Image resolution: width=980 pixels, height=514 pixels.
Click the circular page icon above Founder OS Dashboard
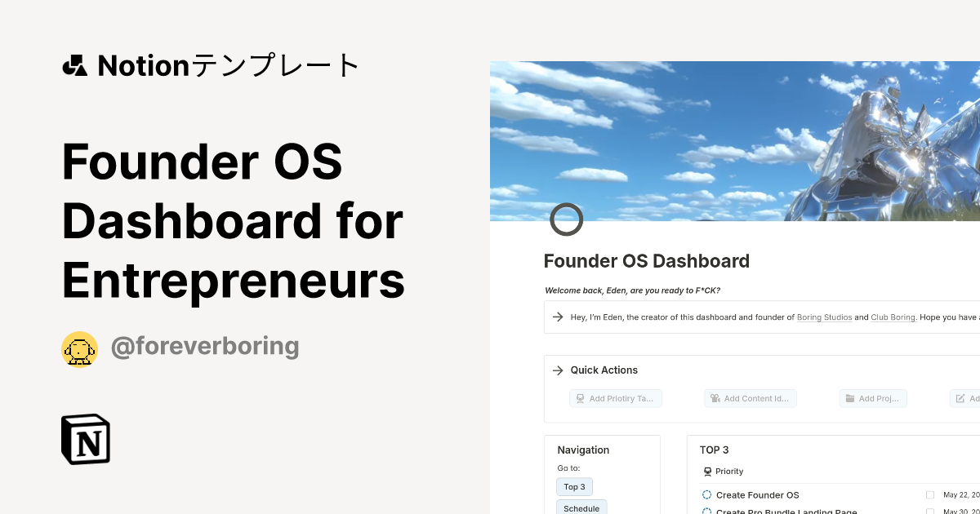coord(567,219)
